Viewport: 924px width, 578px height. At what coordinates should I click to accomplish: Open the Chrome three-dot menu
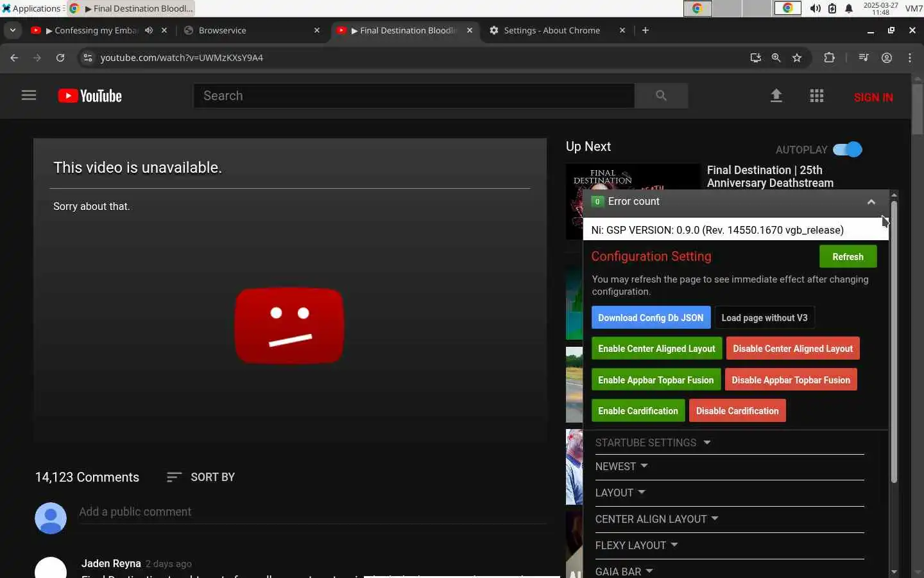(910, 58)
